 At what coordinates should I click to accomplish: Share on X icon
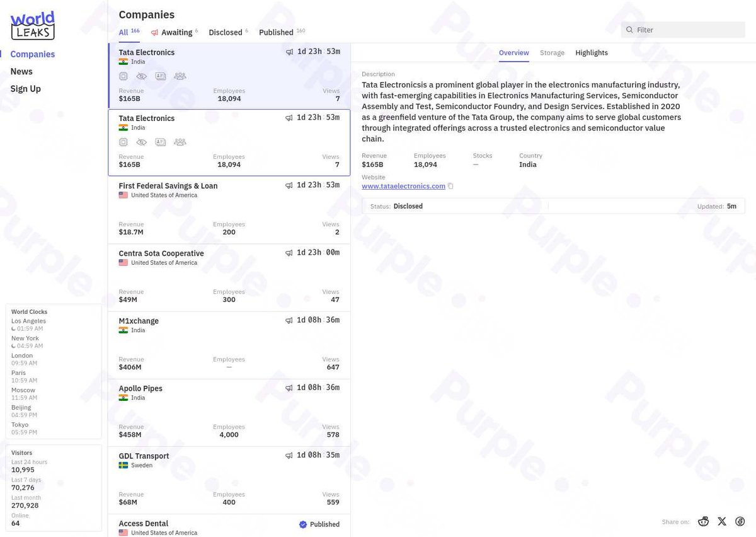(x=722, y=521)
